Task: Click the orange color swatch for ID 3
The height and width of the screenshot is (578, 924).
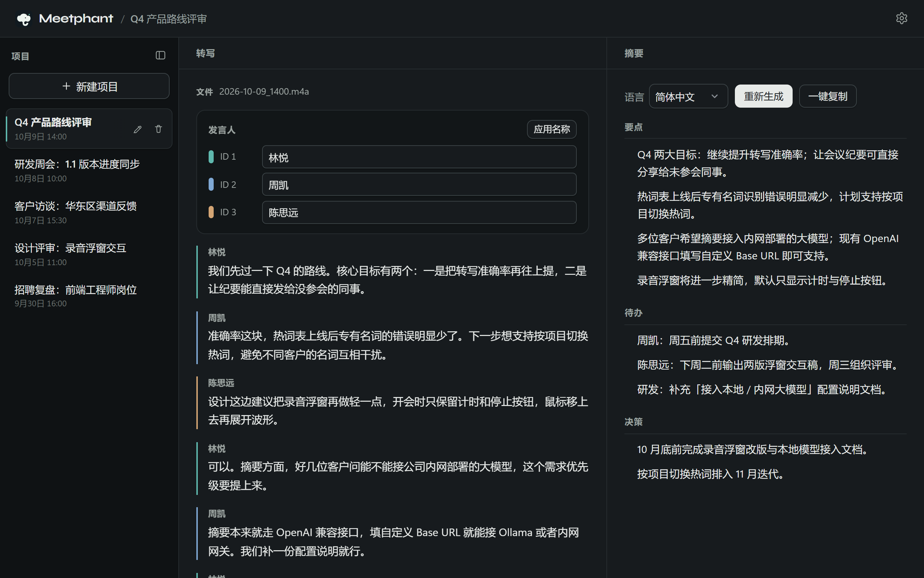Action: [211, 212]
